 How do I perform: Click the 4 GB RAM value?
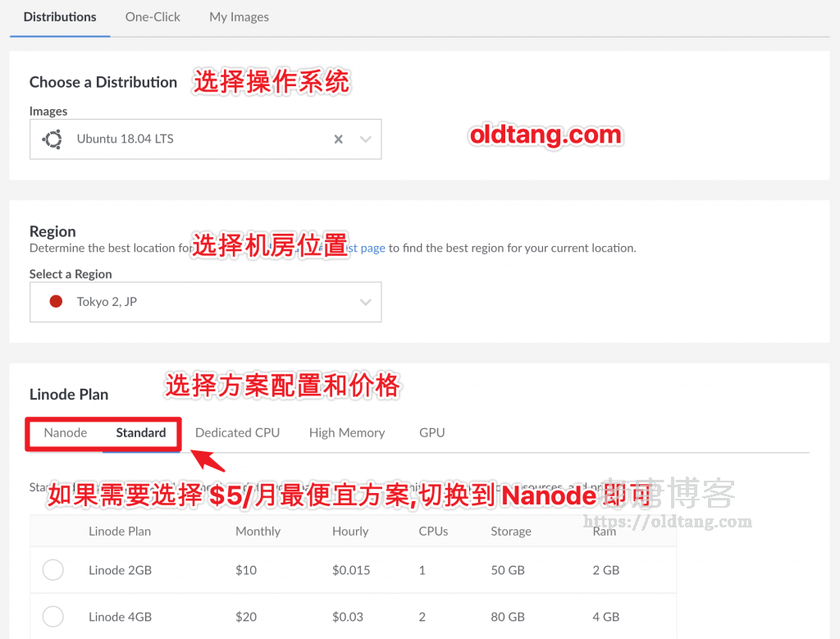[606, 617]
